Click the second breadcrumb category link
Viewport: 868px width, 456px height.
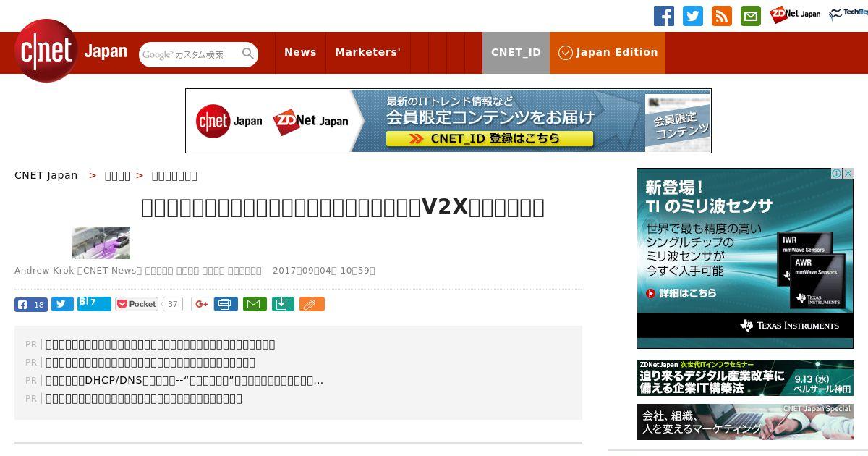118,175
